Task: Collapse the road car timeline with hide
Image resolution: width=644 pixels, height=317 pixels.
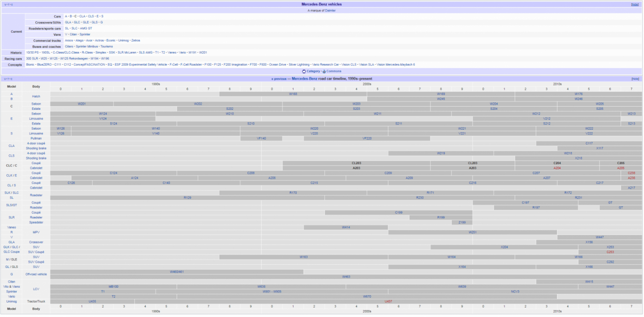Action: pos(635,79)
